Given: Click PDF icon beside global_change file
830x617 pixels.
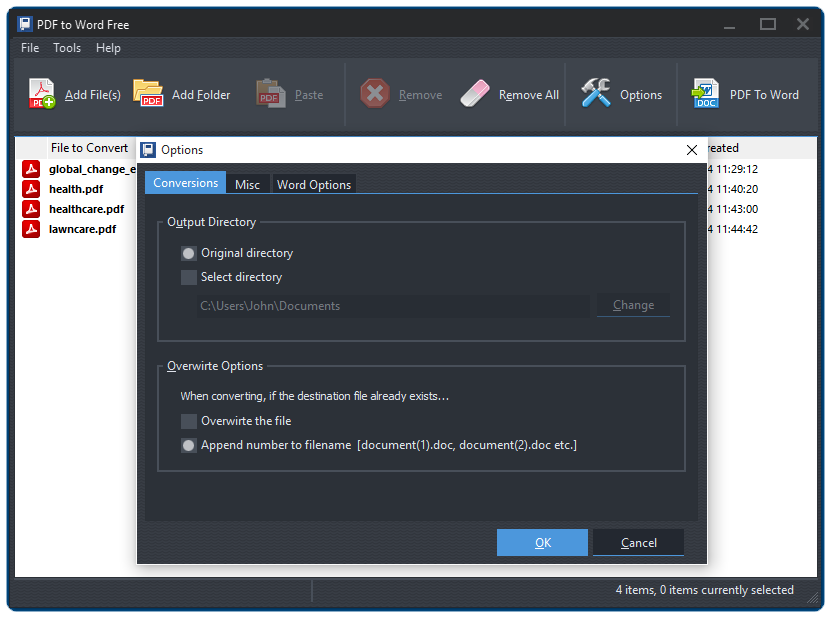Looking at the screenshot, I should click(x=31, y=169).
